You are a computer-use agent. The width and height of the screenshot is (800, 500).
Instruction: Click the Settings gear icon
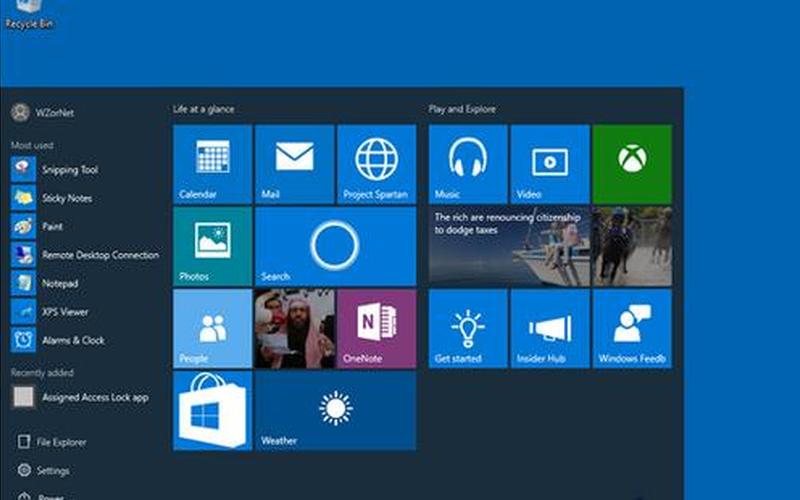24,470
